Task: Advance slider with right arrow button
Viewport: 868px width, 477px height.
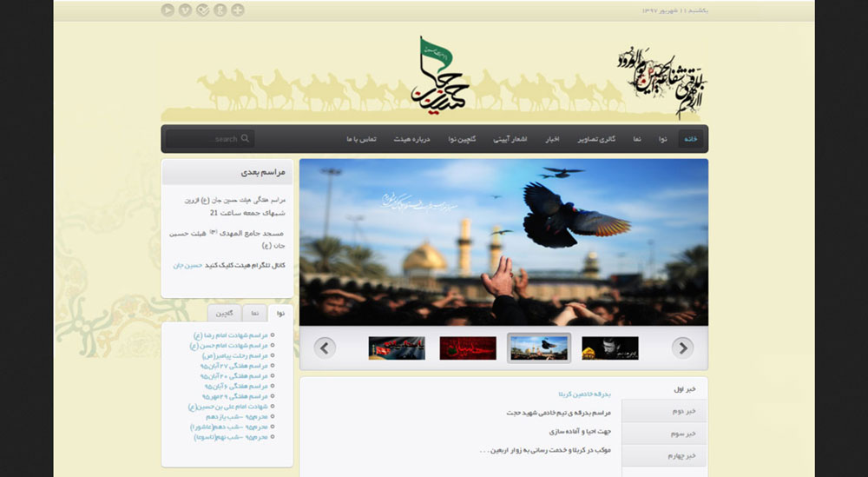Action: [x=682, y=348]
